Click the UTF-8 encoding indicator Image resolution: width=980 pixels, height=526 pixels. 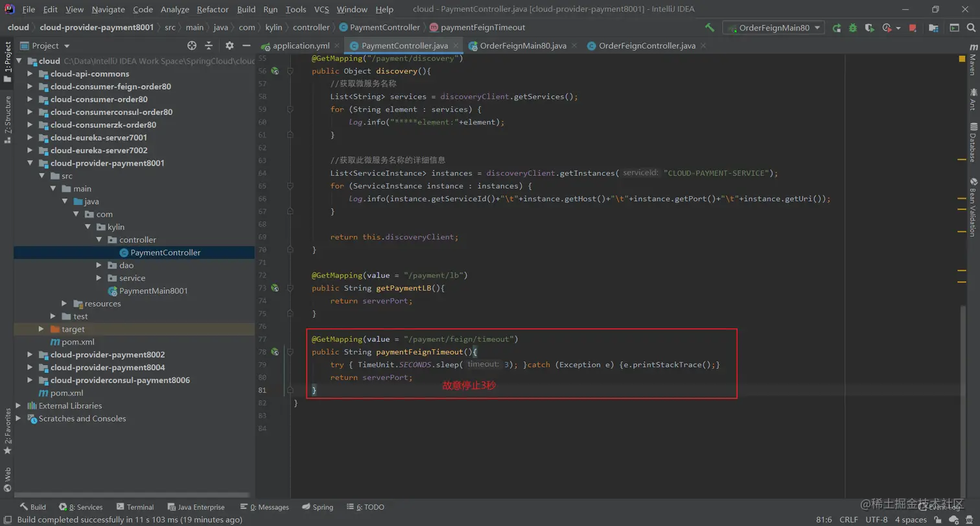point(876,520)
